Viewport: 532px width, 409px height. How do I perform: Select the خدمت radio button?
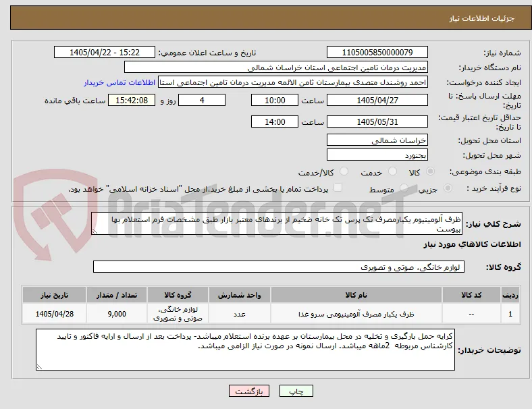(x=392, y=171)
